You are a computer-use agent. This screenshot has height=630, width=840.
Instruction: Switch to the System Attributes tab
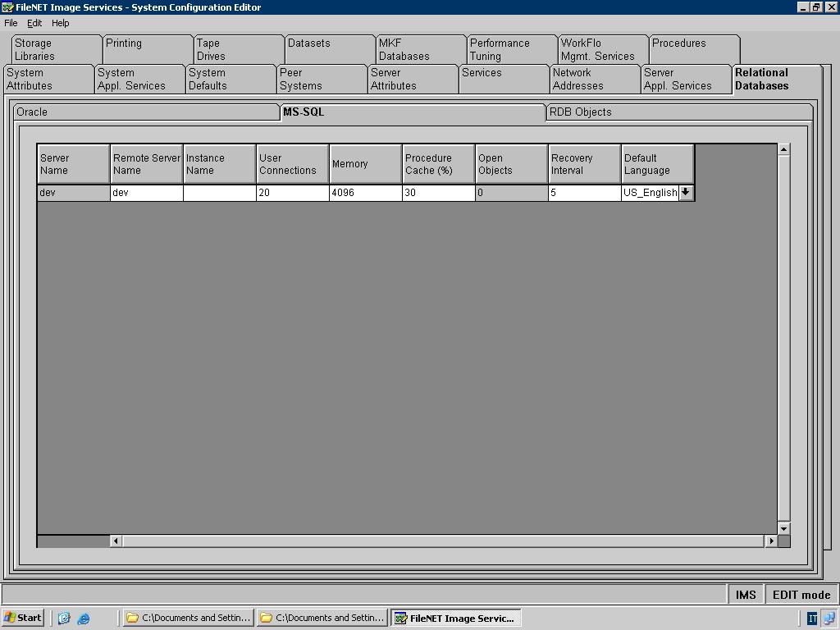point(48,80)
